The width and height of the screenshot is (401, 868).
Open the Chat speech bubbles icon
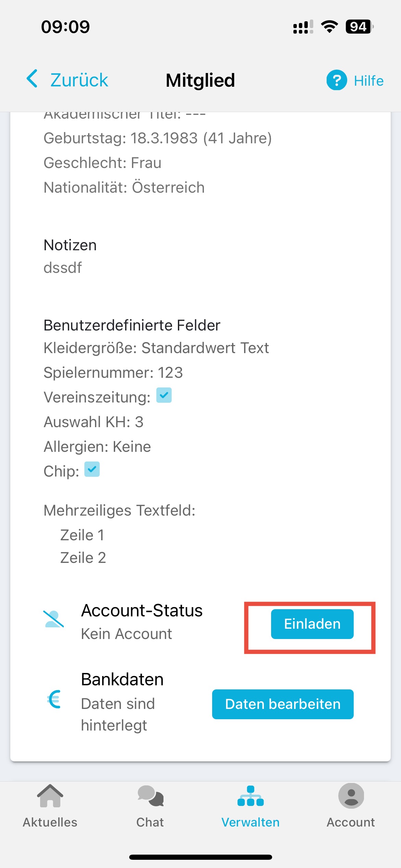pyautogui.click(x=150, y=796)
